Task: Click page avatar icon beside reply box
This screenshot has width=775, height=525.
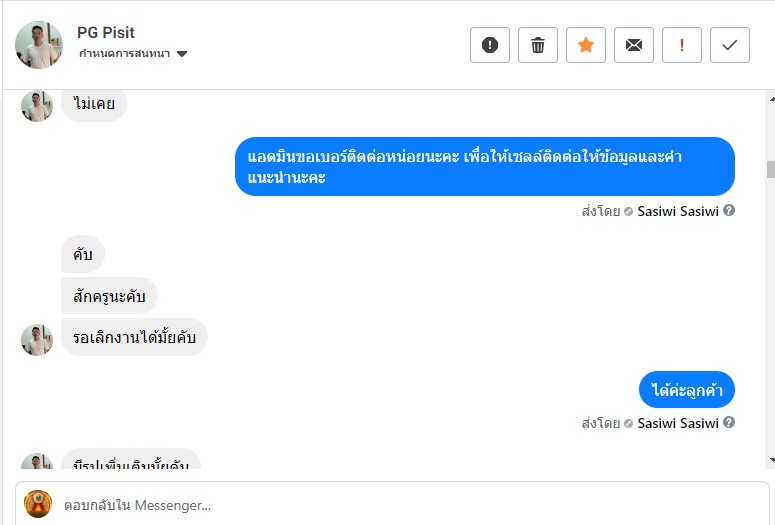Action: 38,504
